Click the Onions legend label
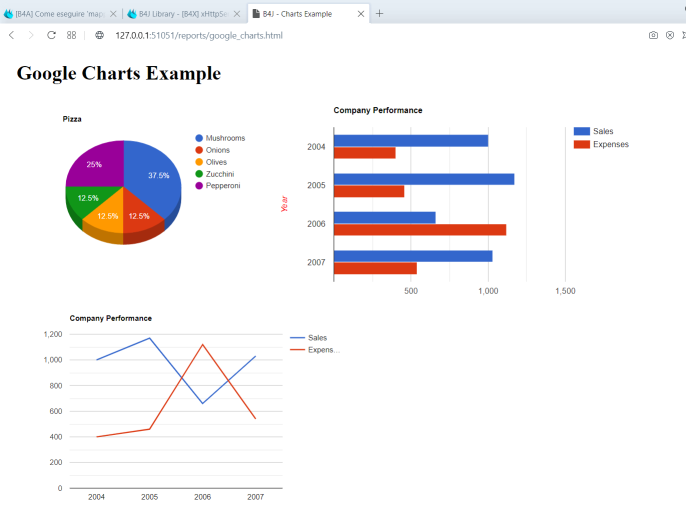The height and width of the screenshot is (510, 686). [x=218, y=150]
